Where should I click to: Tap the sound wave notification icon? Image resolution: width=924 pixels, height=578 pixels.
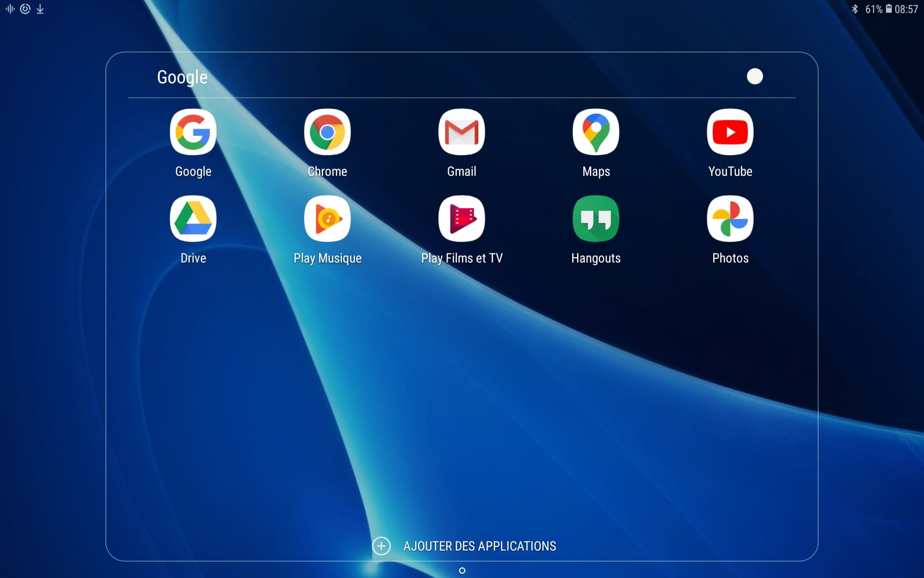pos(10,9)
